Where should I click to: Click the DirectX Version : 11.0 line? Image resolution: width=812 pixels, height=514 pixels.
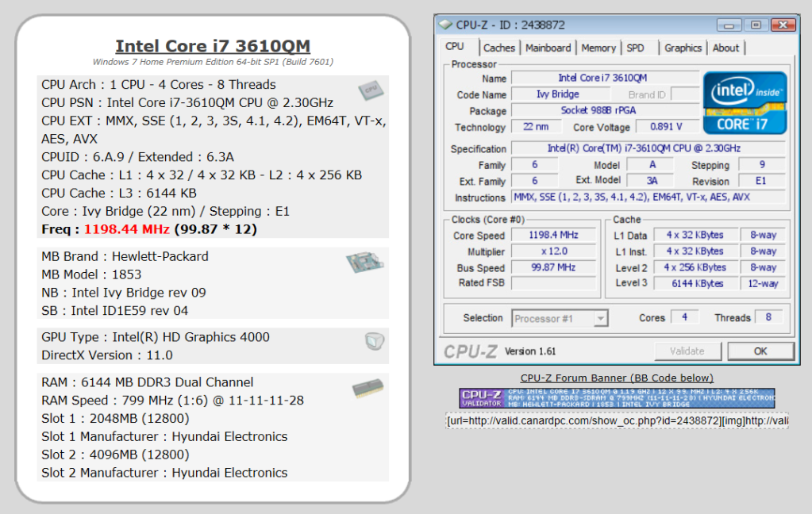point(107,355)
